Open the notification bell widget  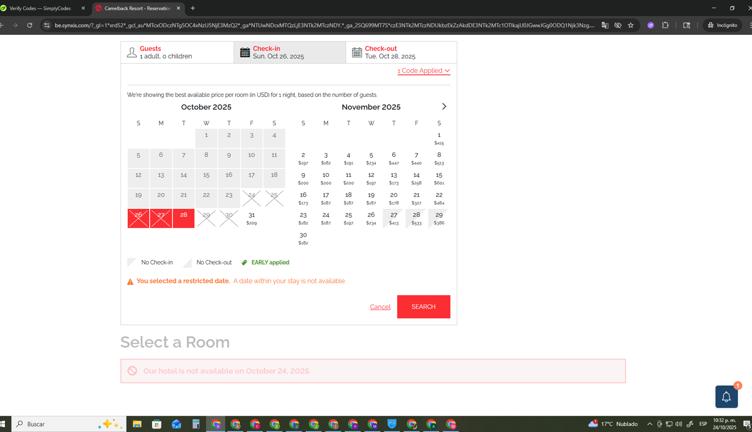727,397
